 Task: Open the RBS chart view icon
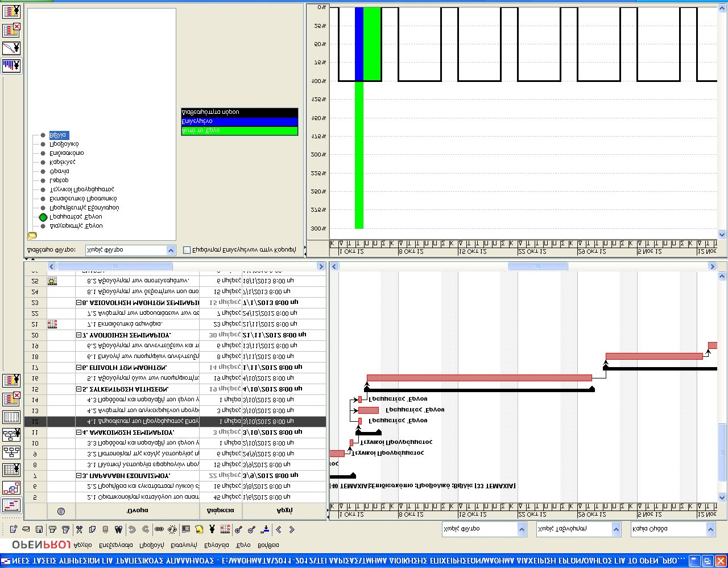coord(11,435)
